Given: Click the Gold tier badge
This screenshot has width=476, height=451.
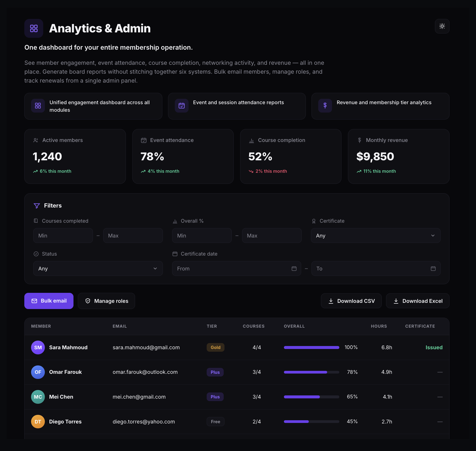Looking at the screenshot, I should (216, 347).
